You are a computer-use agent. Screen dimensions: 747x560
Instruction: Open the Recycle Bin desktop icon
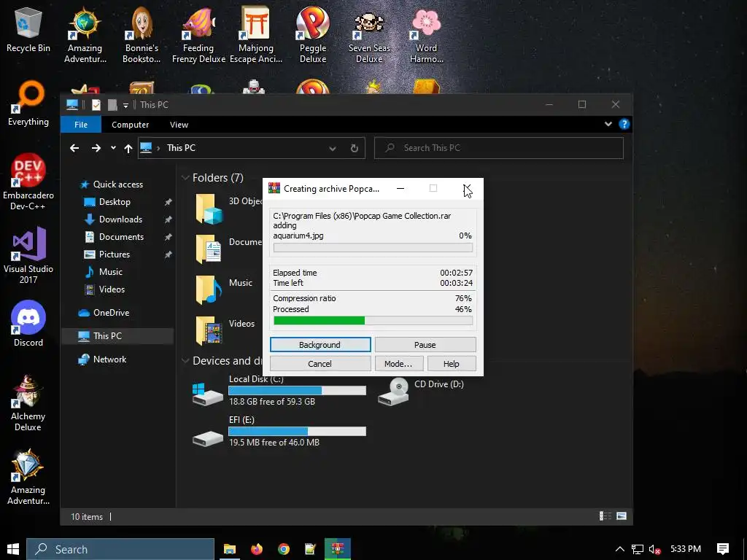pyautogui.click(x=28, y=29)
